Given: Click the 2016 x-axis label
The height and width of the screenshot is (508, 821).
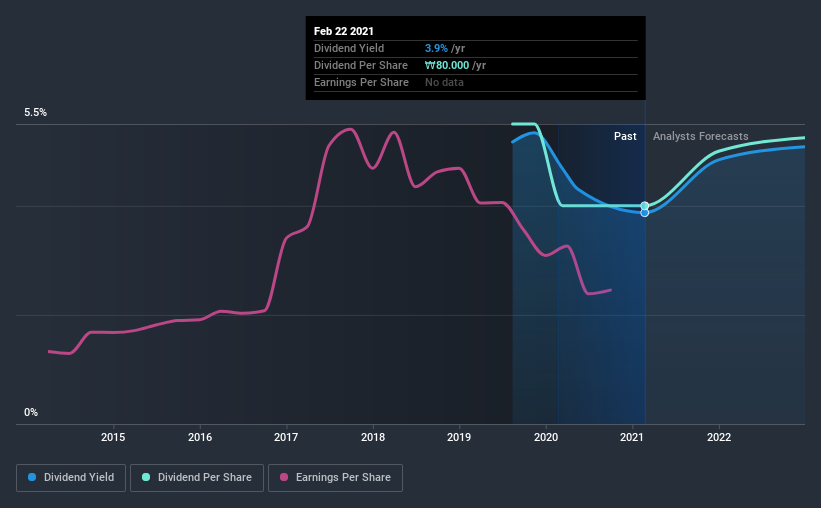Looking at the screenshot, I should point(200,437).
